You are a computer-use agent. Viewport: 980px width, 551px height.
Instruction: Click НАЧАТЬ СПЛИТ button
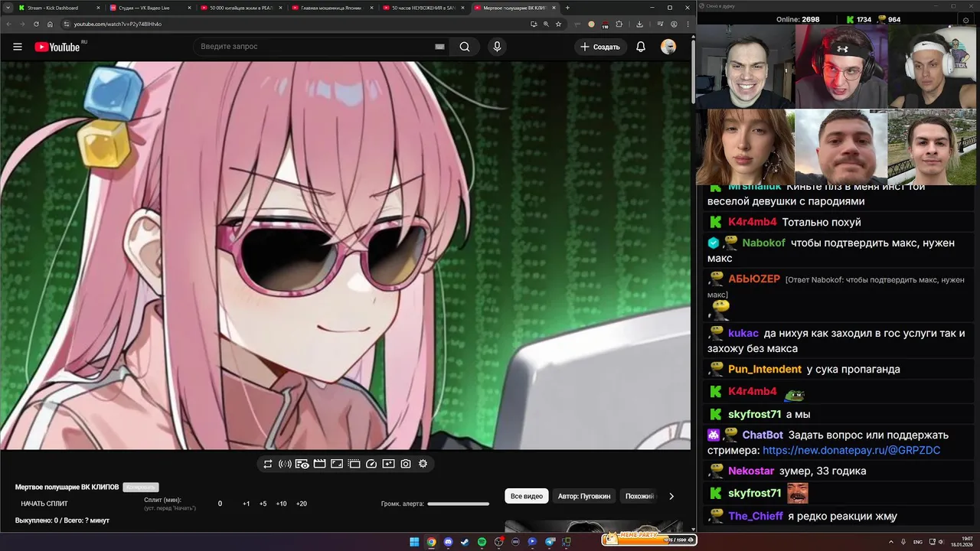[x=44, y=504]
